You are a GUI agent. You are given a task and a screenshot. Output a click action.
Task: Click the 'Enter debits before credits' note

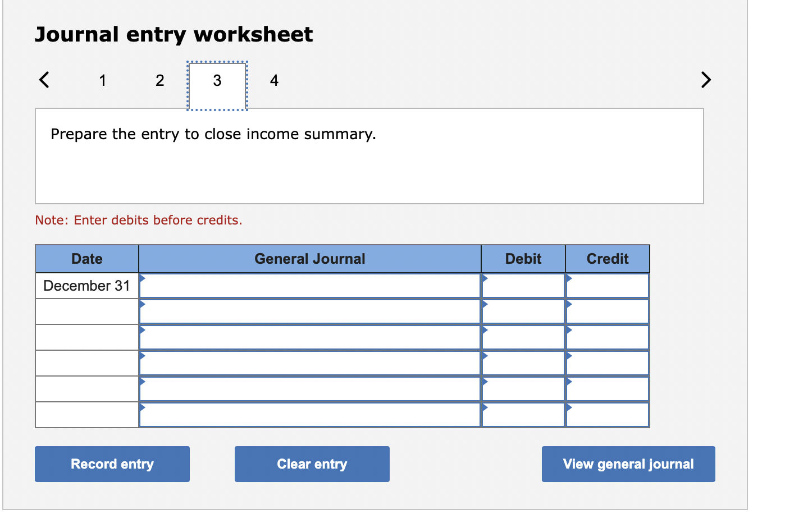[x=139, y=220]
